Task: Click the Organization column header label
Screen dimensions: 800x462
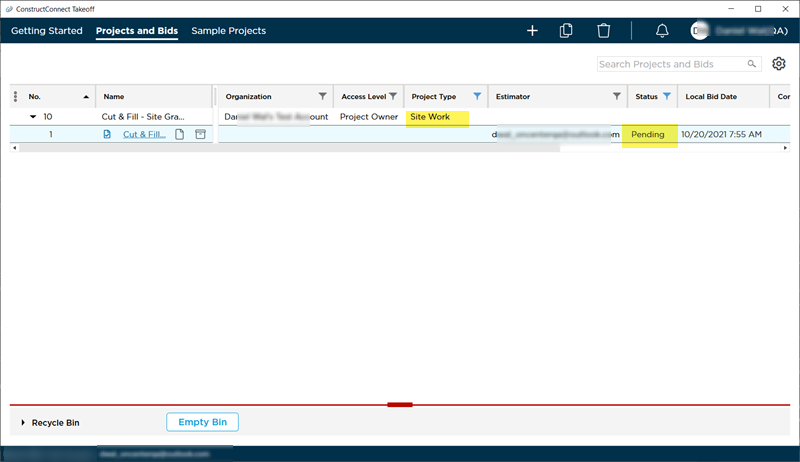Action: [248, 96]
